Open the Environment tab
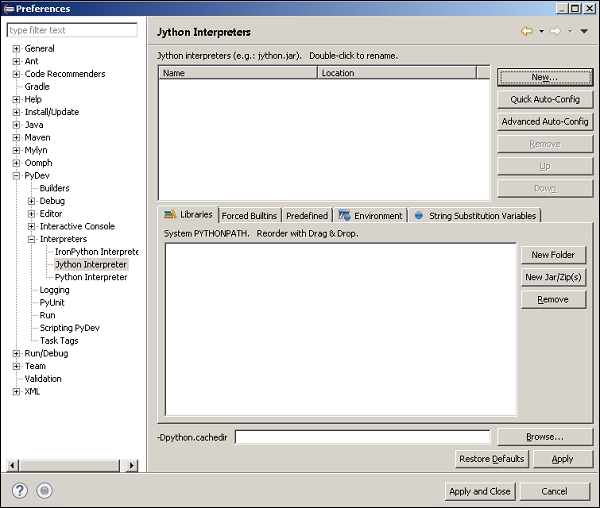This screenshot has width=600, height=508. tap(370, 216)
